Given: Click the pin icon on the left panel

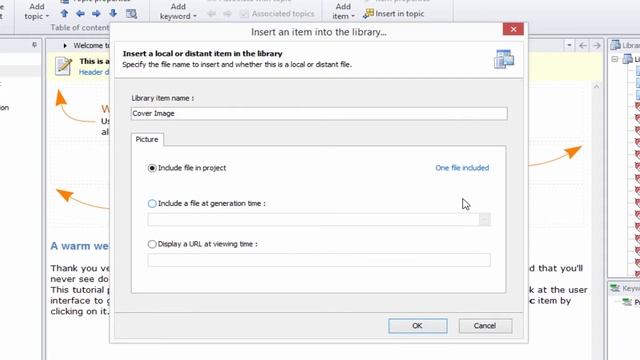Looking at the screenshot, I should tap(35, 45).
